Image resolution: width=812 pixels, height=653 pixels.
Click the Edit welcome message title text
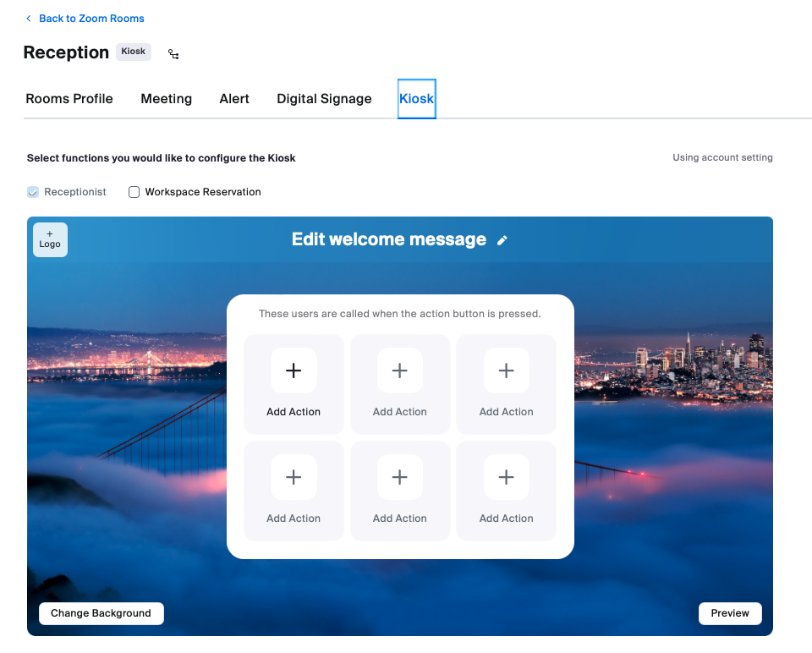[389, 239]
